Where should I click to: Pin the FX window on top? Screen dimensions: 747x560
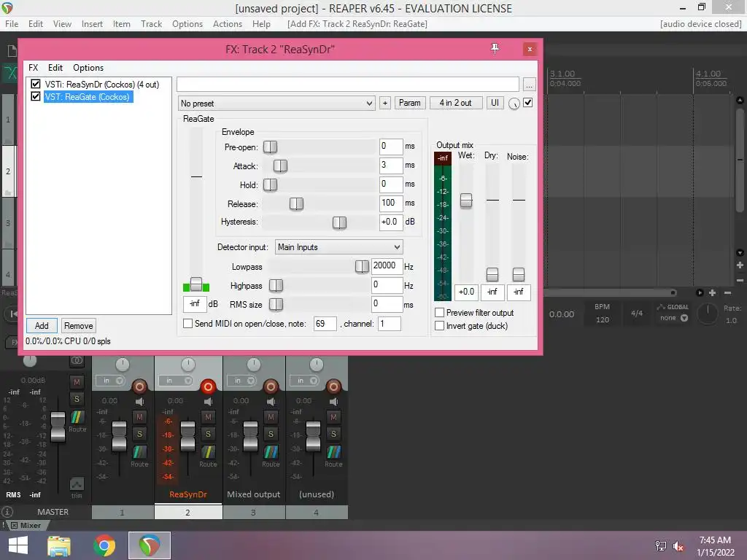pyautogui.click(x=495, y=49)
